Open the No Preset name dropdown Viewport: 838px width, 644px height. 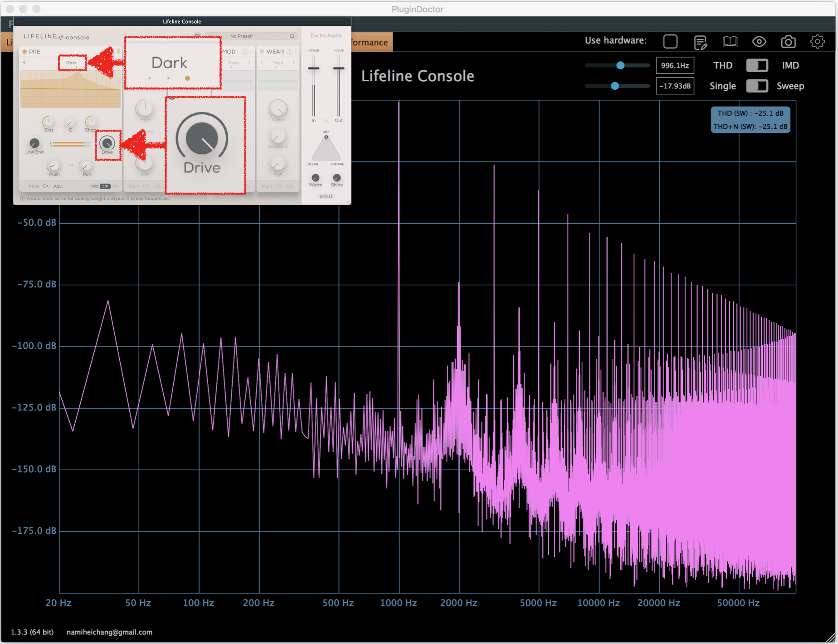242,36
